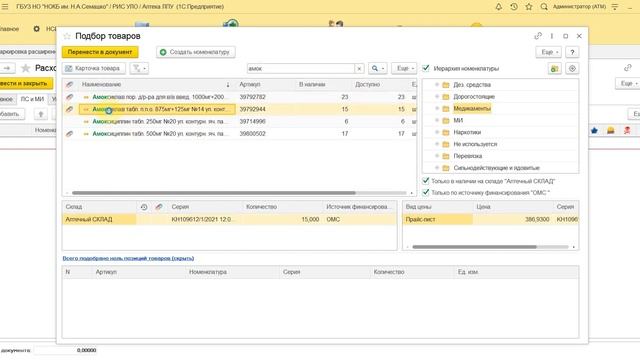This screenshot has height=360, width=640.
Task: Click the round settings icon above hierarchy
Action: click(572, 69)
